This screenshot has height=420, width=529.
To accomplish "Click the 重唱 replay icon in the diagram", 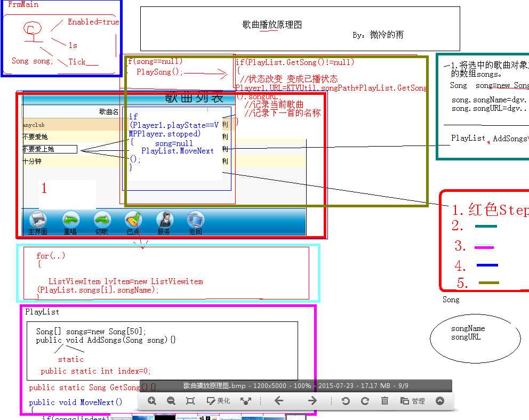I will click(x=70, y=222).
